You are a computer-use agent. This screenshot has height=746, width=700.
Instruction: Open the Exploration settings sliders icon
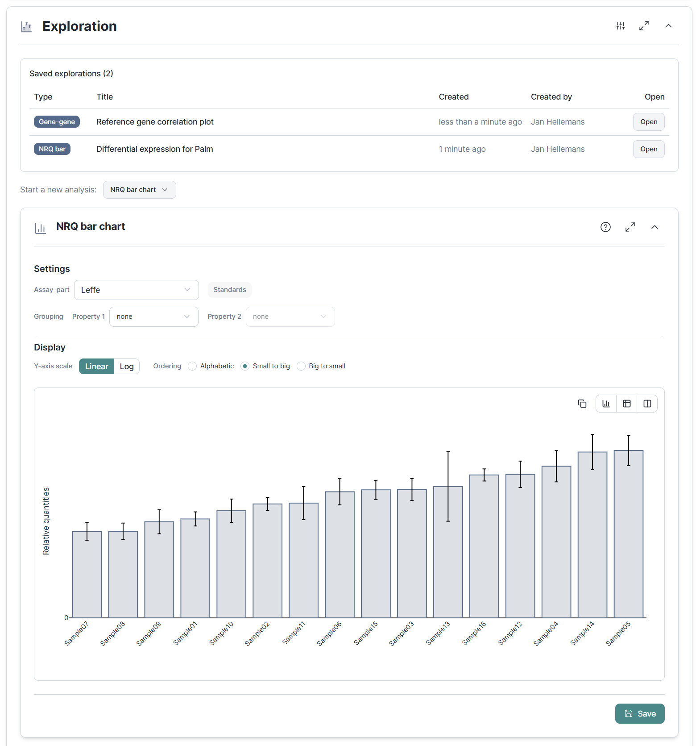(621, 26)
